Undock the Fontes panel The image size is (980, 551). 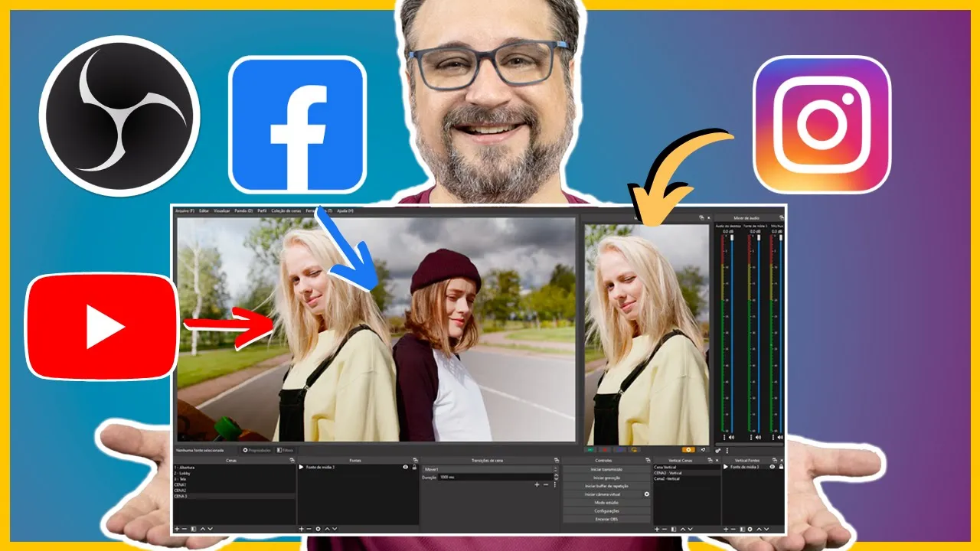(415, 460)
